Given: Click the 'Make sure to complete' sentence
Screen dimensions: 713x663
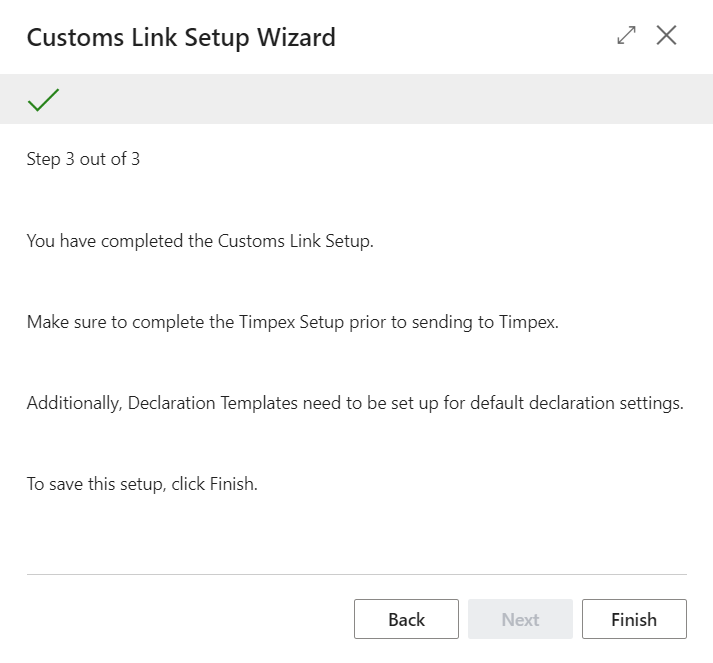Looking at the screenshot, I should pos(292,322).
